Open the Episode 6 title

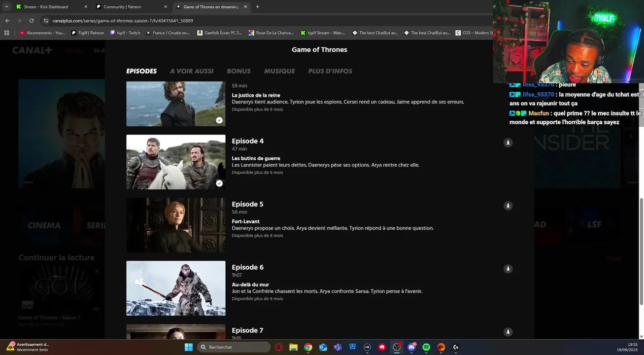[x=248, y=267]
